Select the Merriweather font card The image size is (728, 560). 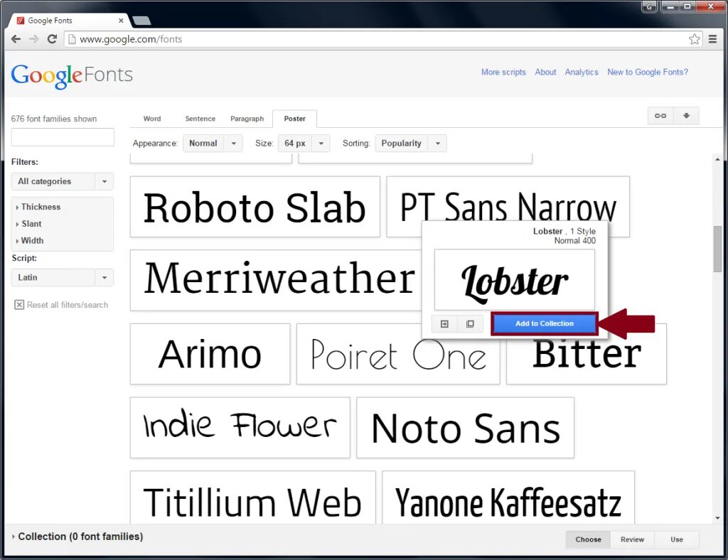coord(277,280)
